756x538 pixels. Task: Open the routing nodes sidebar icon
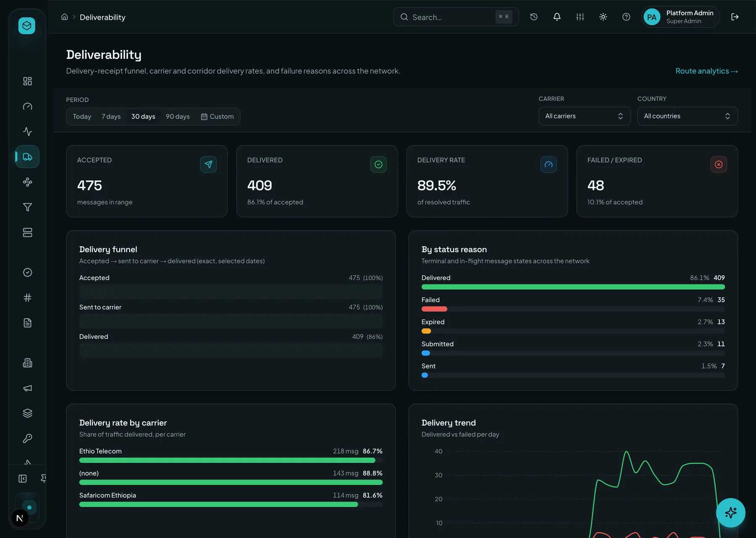pos(27,182)
